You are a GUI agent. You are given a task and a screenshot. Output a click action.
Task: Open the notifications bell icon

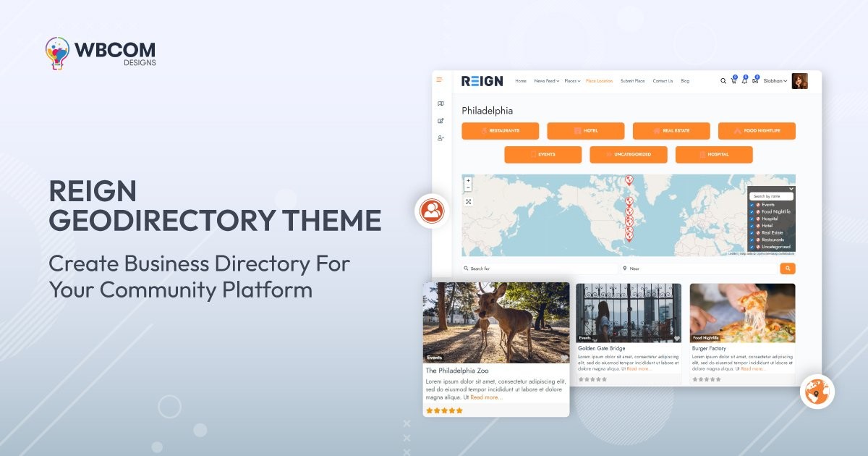coord(744,80)
